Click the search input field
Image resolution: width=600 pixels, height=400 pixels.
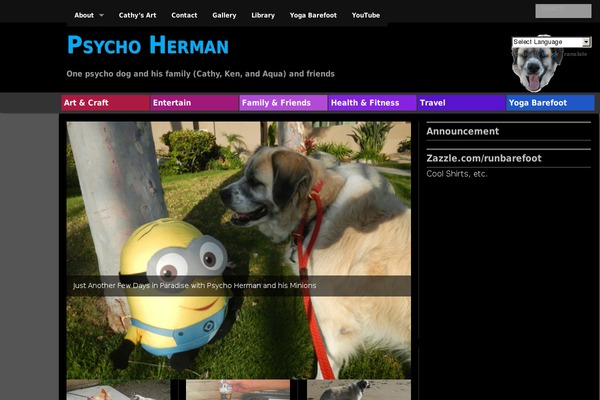point(563,11)
